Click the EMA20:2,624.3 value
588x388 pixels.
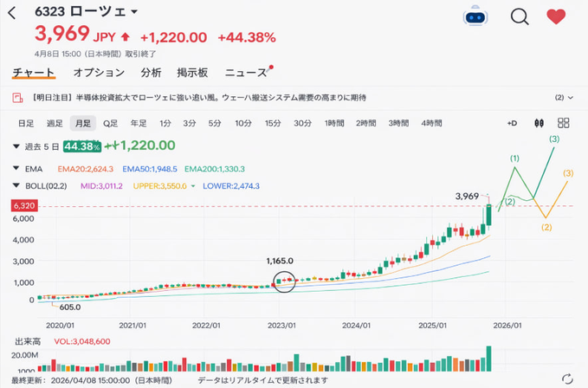coord(86,169)
